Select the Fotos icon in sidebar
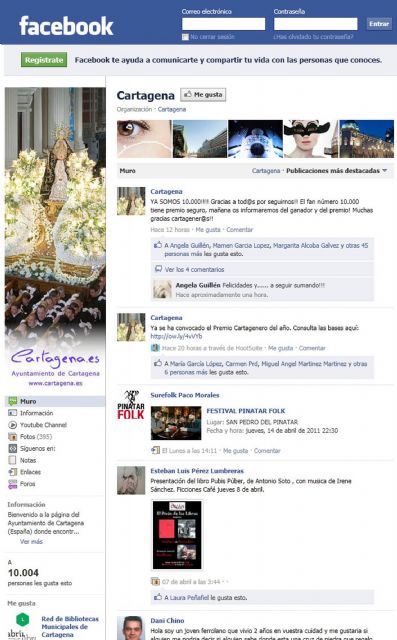 click(13, 437)
